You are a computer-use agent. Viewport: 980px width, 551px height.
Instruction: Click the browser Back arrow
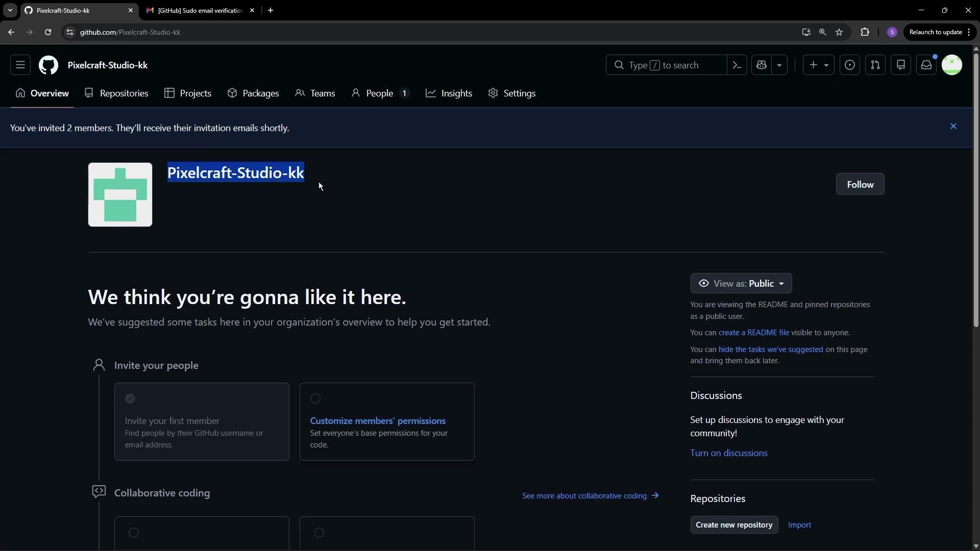(x=11, y=32)
